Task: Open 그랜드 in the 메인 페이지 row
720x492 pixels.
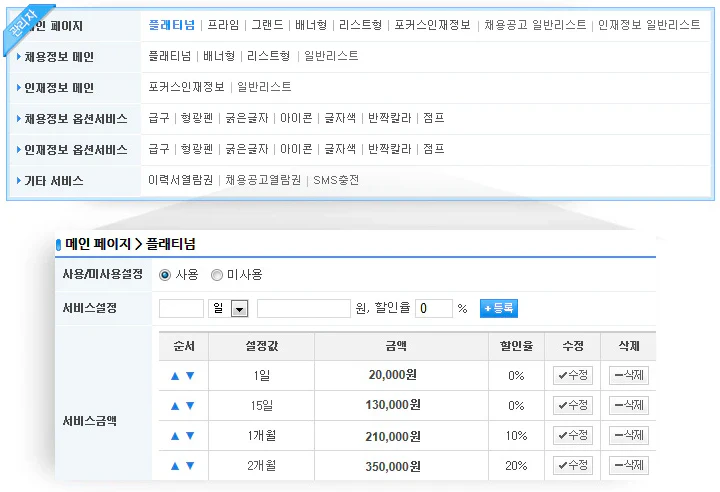Action: tap(267, 25)
